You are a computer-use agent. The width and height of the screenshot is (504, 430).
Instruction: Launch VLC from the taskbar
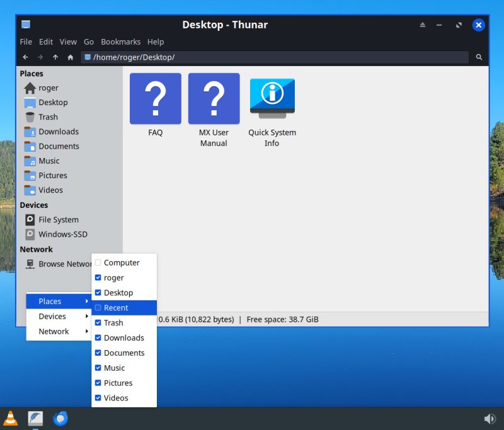(11, 418)
